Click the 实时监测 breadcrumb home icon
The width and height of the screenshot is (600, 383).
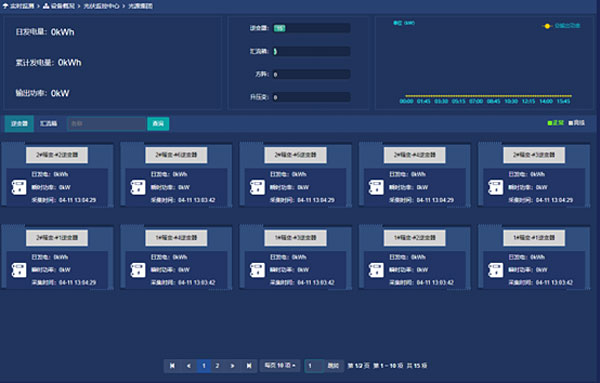(x=5, y=6)
